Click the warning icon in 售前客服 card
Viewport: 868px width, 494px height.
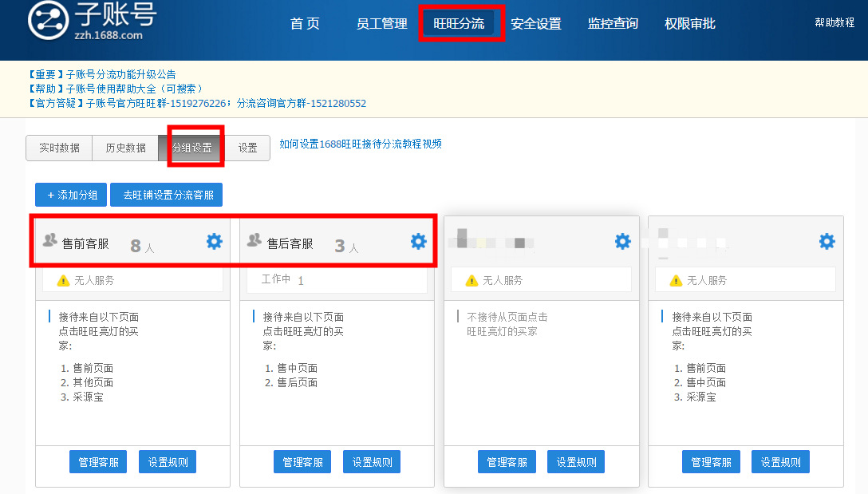coord(63,281)
